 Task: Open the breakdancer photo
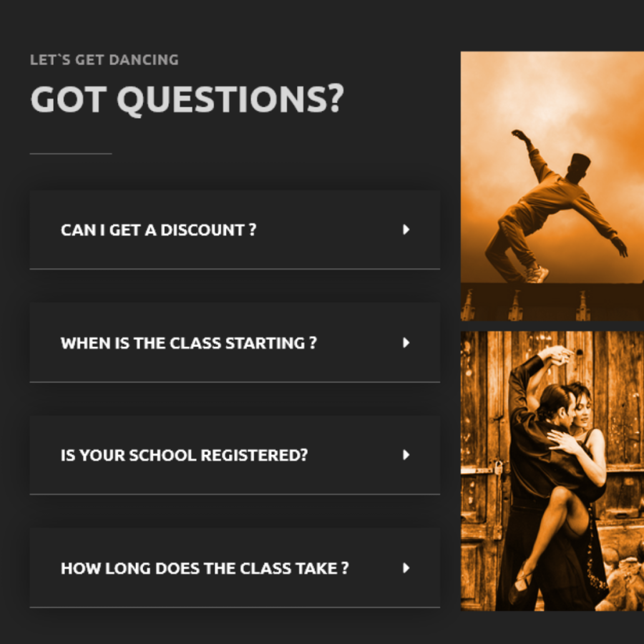click(x=552, y=186)
